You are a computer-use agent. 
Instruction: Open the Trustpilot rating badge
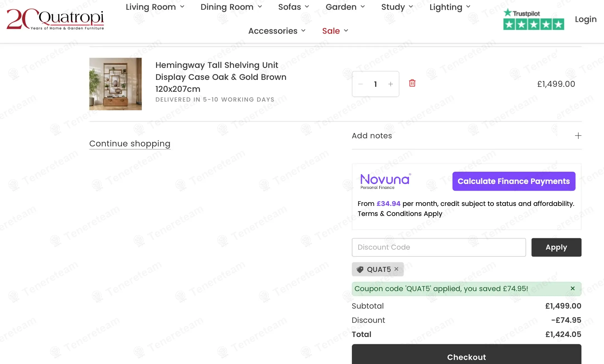point(534,19)
